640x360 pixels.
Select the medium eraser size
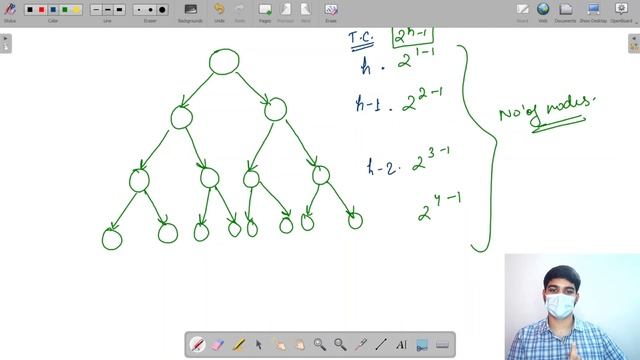(151, 9)
